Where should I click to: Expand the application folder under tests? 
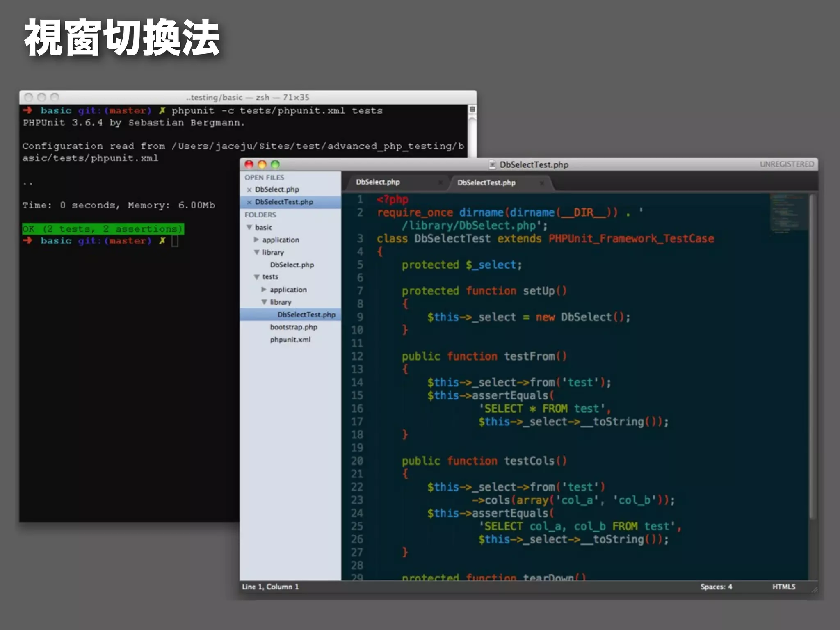(x=264, y=290)
